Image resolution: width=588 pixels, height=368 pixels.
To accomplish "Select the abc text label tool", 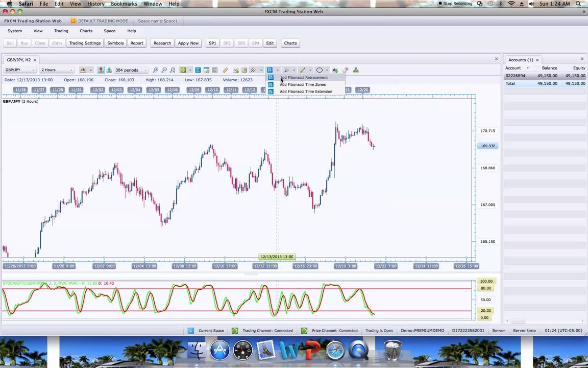I will (x=335, y=70).
